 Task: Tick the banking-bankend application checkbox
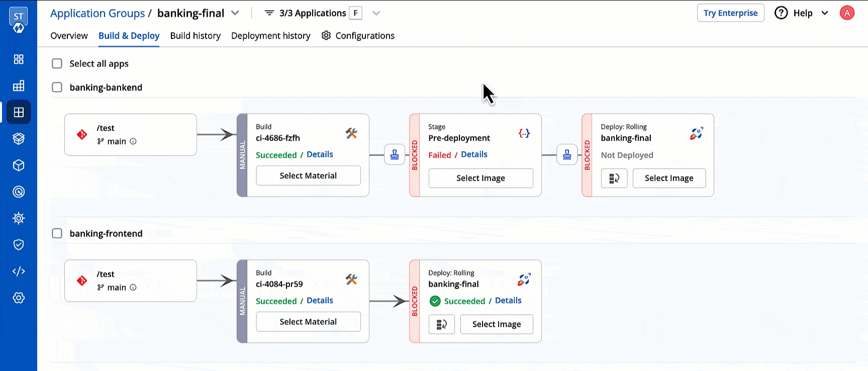57,87
